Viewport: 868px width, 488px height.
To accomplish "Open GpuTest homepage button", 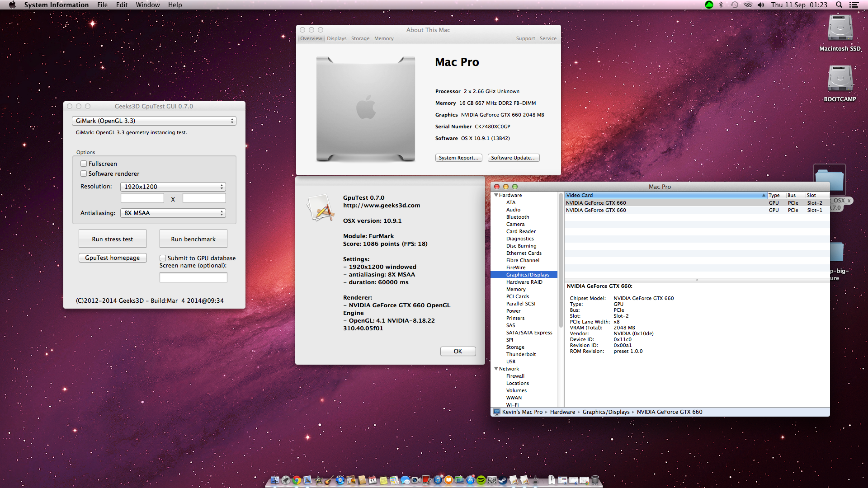I will point(113,258).
